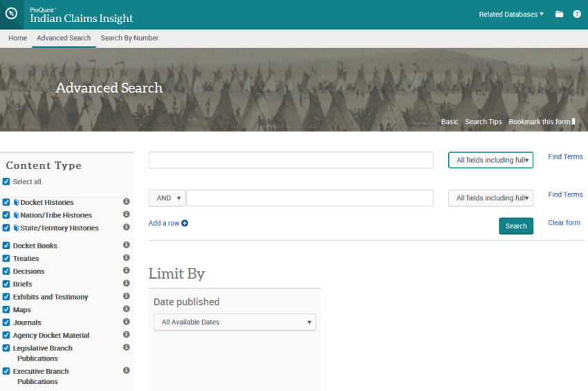Click info icon for Maps
588x391 pixels.
(127, 309)
